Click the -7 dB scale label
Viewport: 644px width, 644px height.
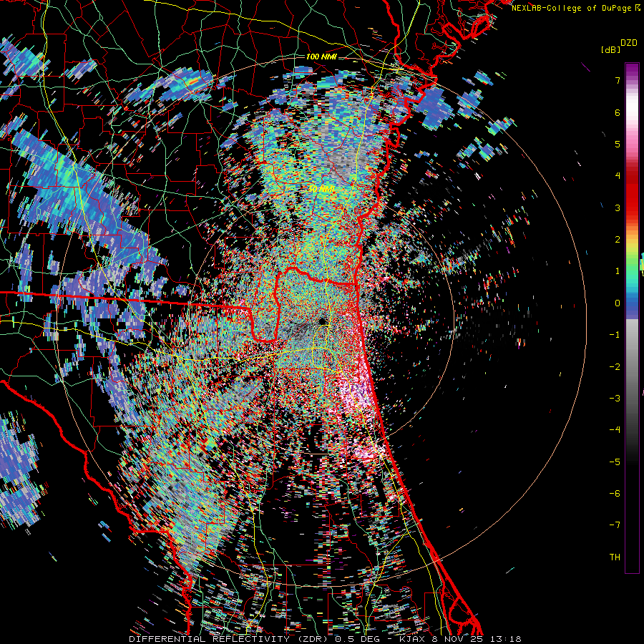(x=615, y=525)
